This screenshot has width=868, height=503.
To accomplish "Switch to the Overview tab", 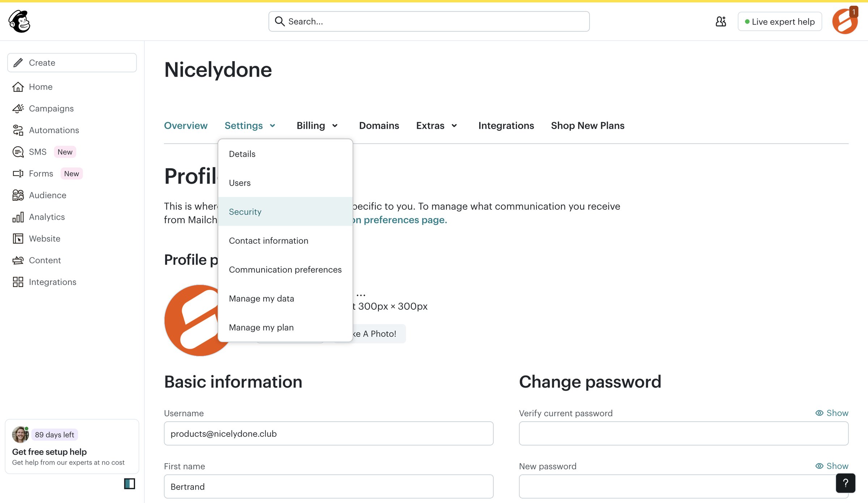I will (x=186, y=125).
